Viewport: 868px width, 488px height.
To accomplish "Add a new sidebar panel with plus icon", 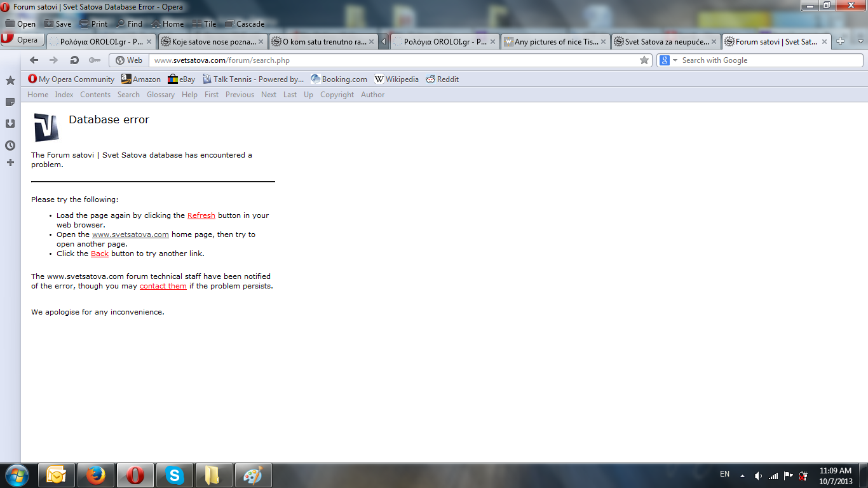I will pyautogui.click(x=10, y=163).
